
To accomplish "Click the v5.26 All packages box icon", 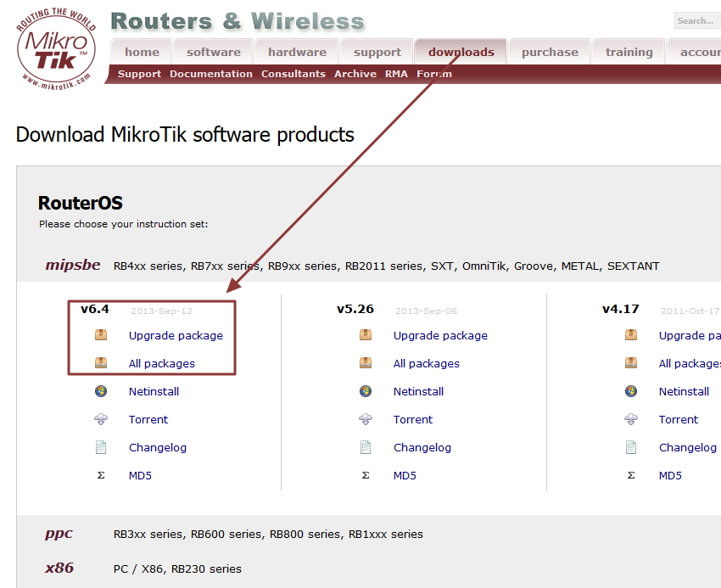I will click(x=366, y=363).
